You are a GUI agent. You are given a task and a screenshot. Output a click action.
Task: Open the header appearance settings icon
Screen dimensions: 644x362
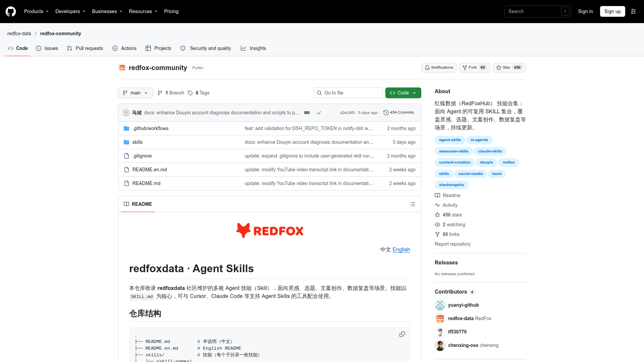point(633,11)
